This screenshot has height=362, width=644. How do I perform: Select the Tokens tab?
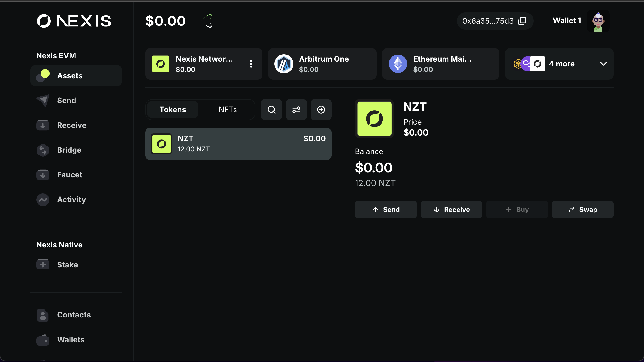pos(172,110)
